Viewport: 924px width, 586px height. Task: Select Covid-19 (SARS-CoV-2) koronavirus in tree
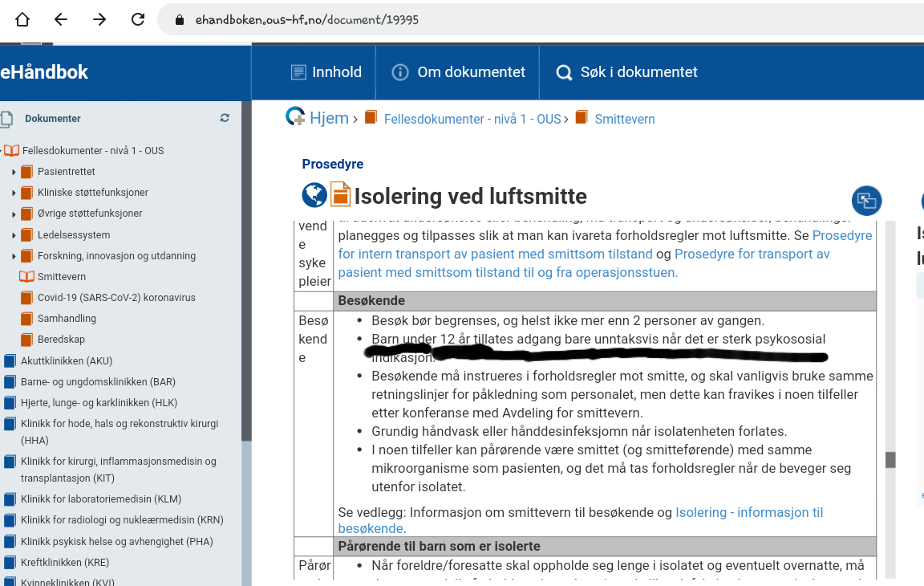click(116, 298)
